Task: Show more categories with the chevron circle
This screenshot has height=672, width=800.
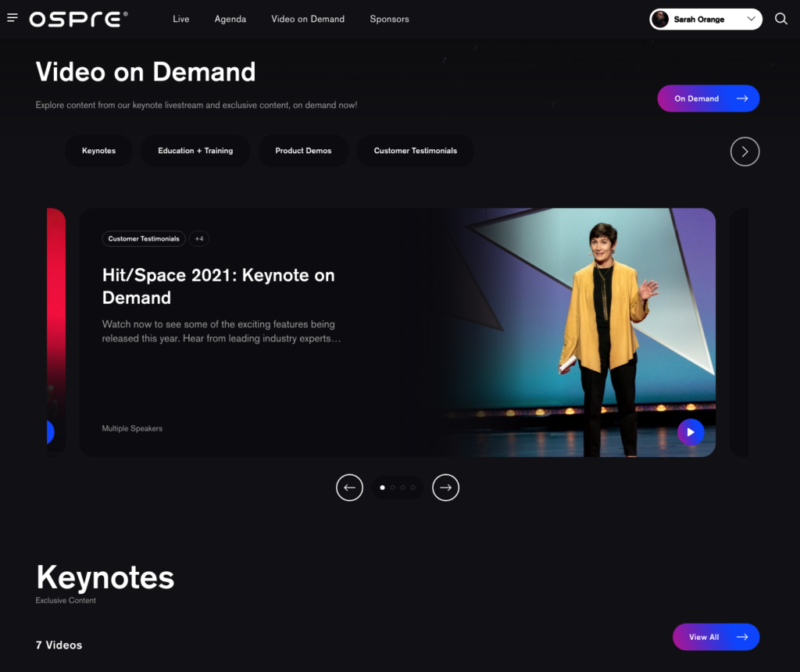Action: pos(745,152)
